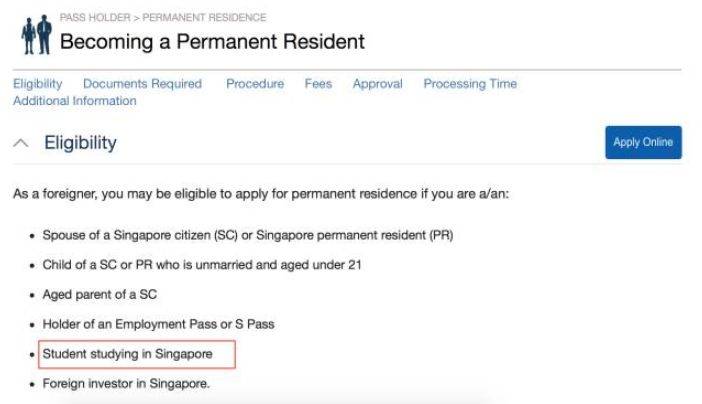This screenshot has height=404, width=702.
Task: Click Child of a SC or PR item
Action: pos(201,265)
